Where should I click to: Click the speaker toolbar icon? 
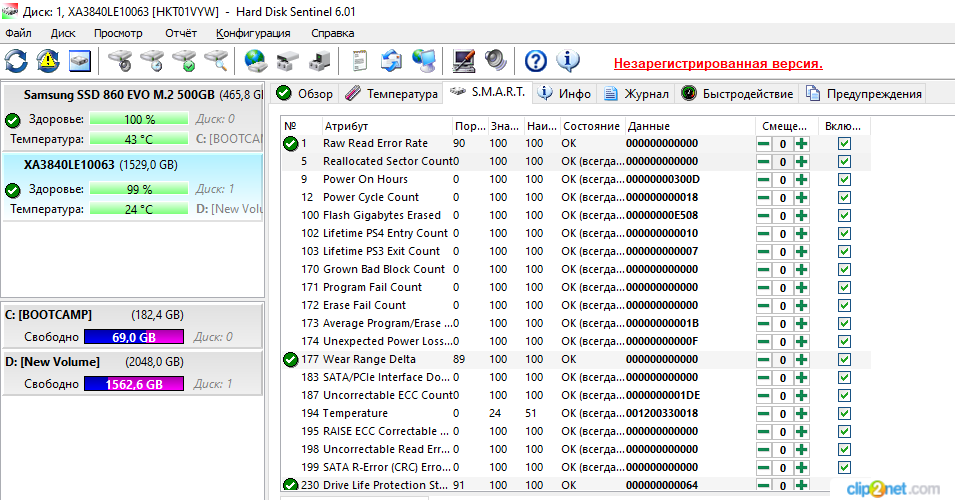click(x=495, y=61)
